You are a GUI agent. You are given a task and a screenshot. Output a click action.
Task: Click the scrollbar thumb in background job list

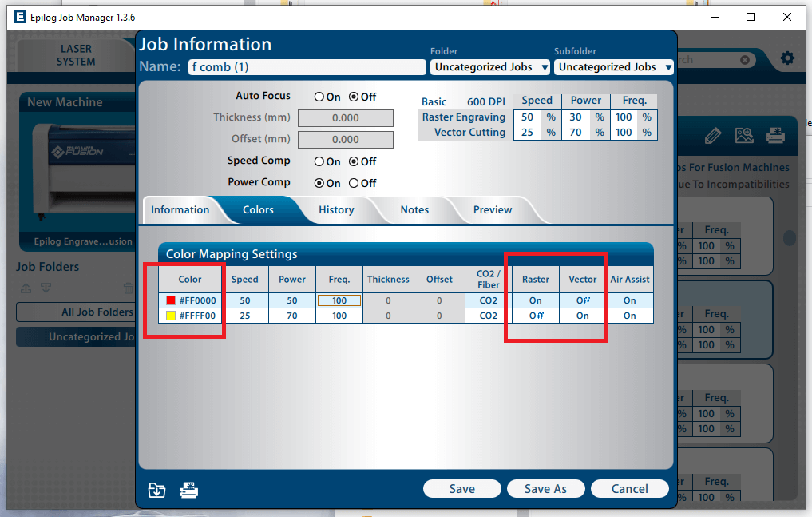click(789, 238)
